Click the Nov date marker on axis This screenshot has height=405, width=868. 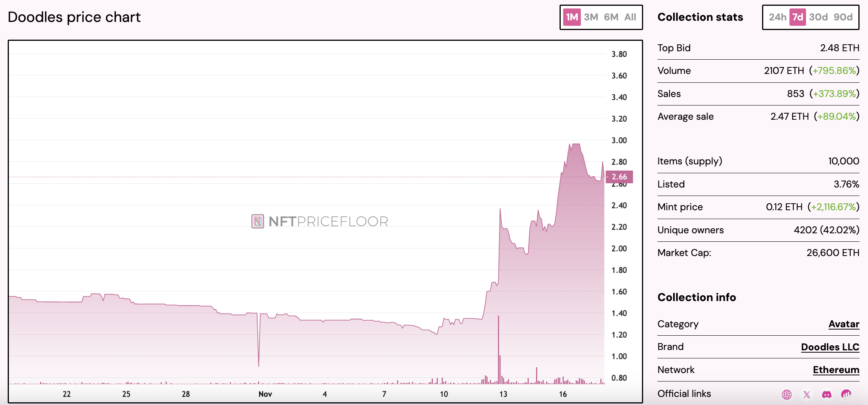265,394
